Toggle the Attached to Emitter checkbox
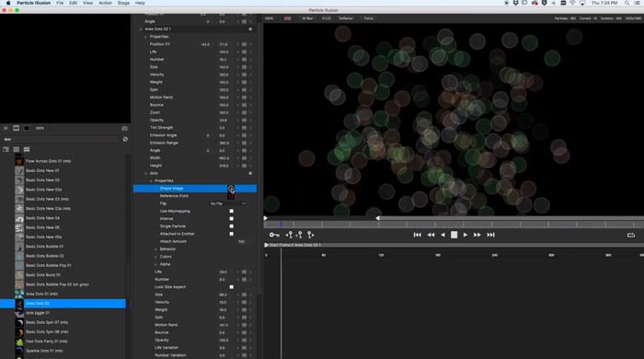 click(231, 234)
